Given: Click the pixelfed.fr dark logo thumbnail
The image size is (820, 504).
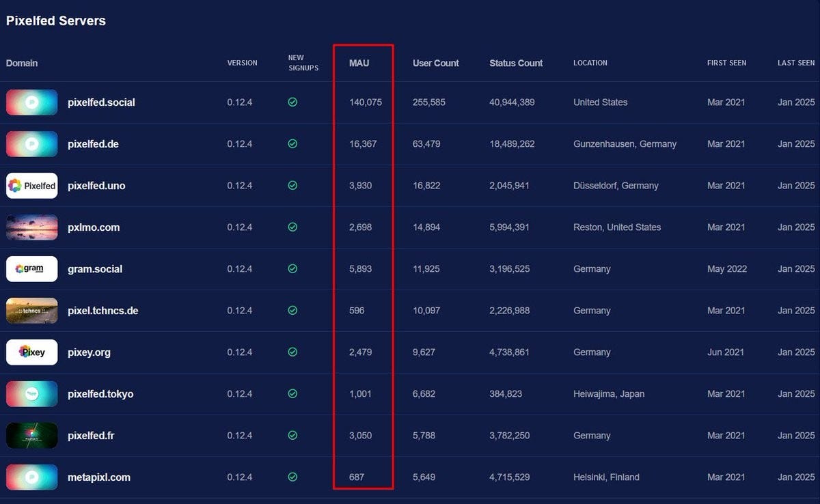Looking at the screenshot, I should point(32,436).
